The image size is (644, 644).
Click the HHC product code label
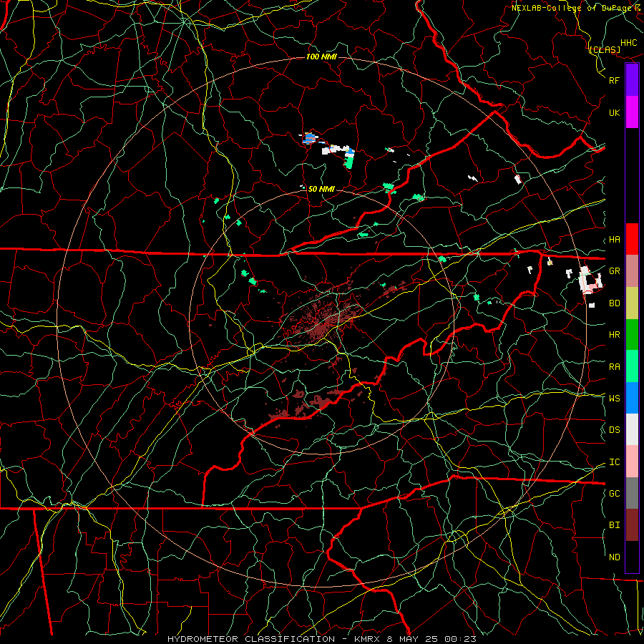(629, 43)
